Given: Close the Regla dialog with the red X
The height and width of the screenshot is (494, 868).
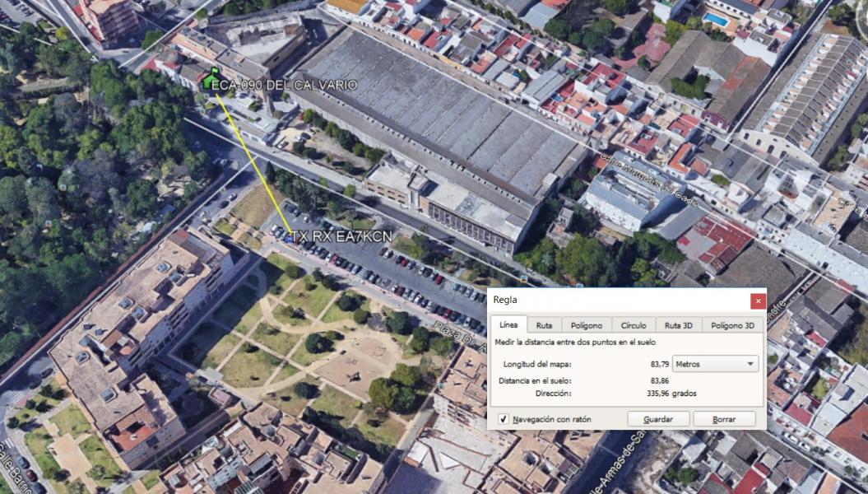Looking at the screenshot, I should click(x=758, y=301).
